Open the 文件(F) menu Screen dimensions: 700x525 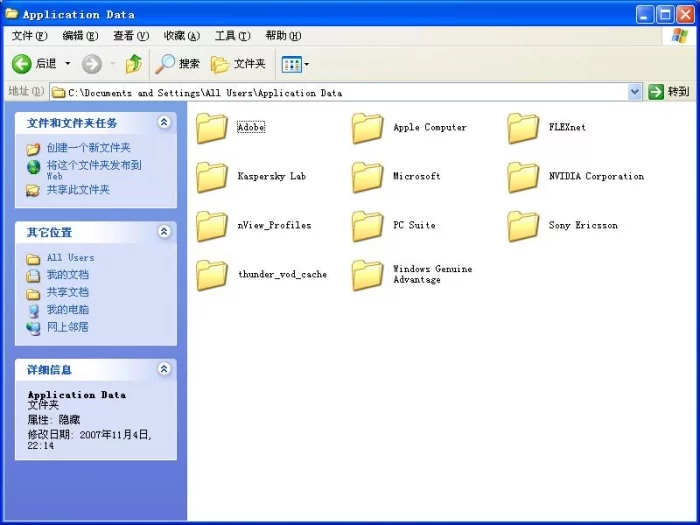(29, 36)
